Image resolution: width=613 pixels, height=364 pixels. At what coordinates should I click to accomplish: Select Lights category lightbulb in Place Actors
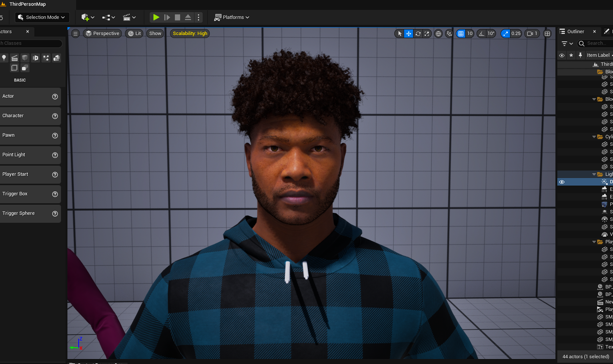tap(4, 58)
